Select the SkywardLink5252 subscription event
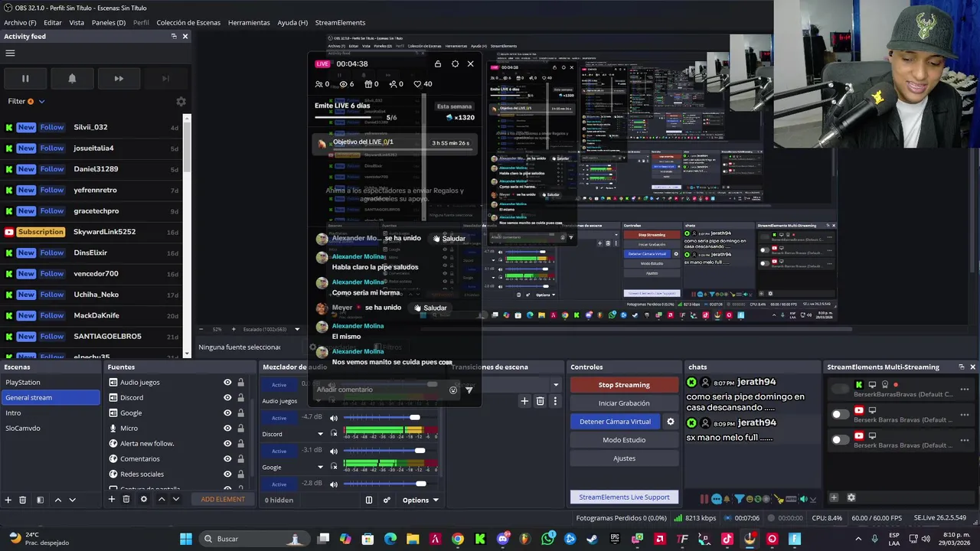The height and width of the screenshot is (551, 980). coord(93,232)
